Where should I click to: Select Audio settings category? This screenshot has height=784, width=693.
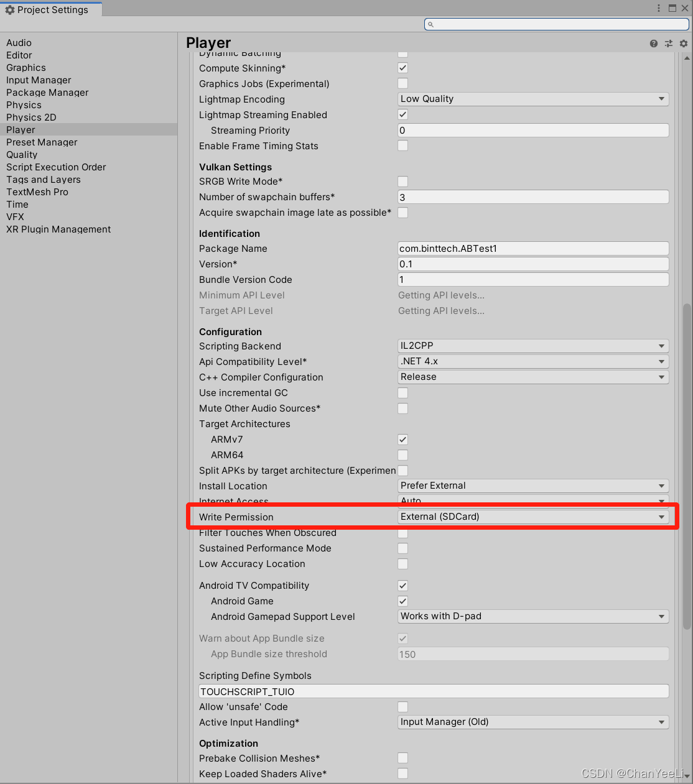(88, 43)
